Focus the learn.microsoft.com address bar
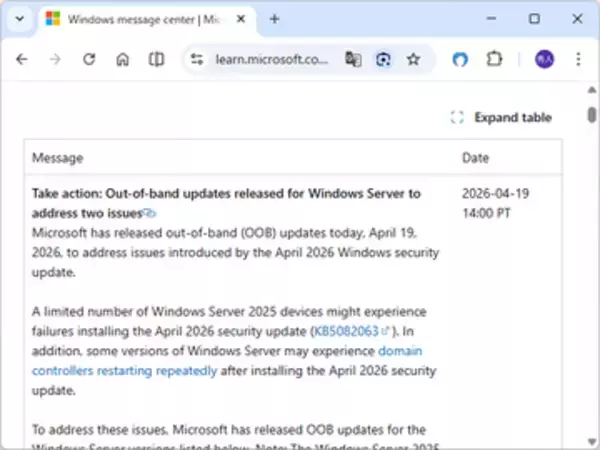Screen dimensions: 600x450 tap(272, 59)
